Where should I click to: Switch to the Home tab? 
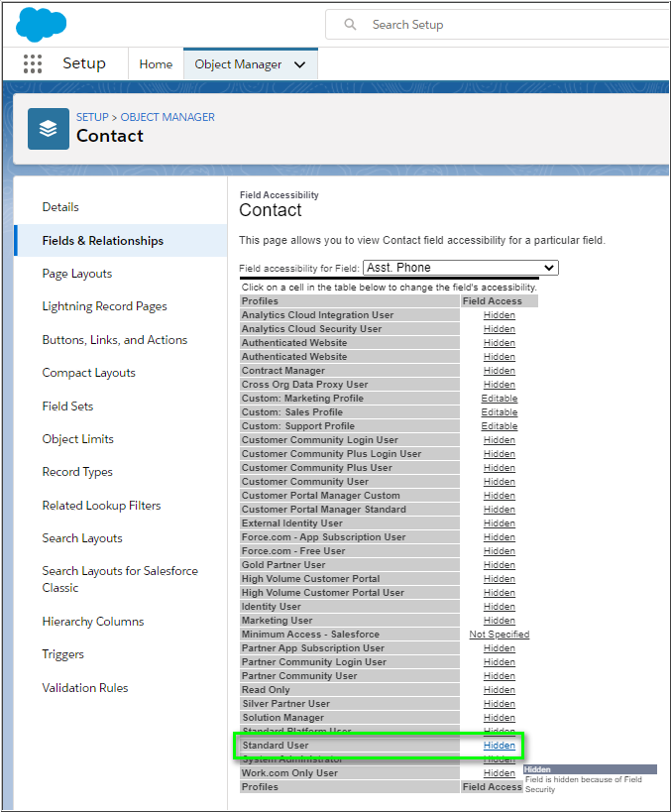[156, 64]
